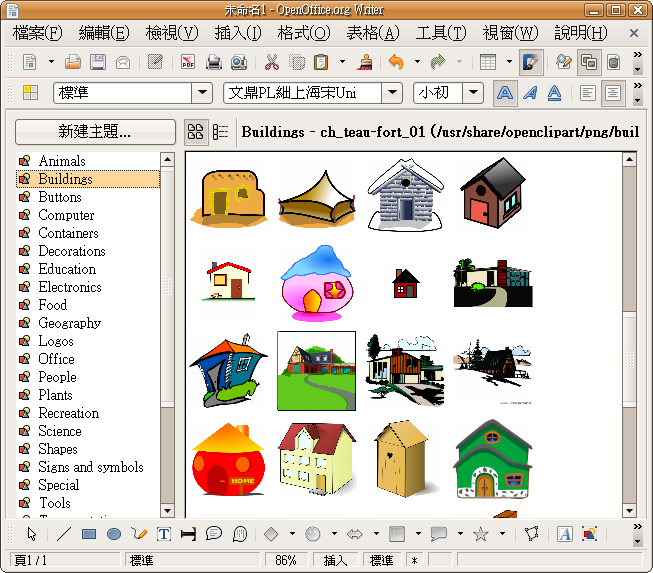Image resolution: width=653 pixels, height=573 pixels.
Task: Choose the Text box tool
Action: 164,534
